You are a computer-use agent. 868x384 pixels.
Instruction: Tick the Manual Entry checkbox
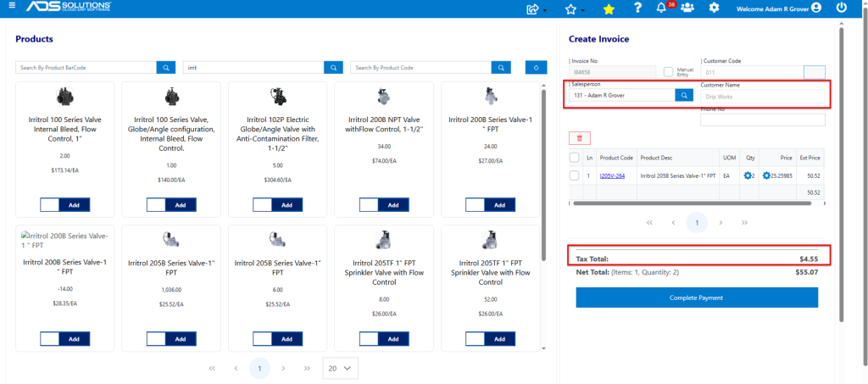click(x=669, y=72)
